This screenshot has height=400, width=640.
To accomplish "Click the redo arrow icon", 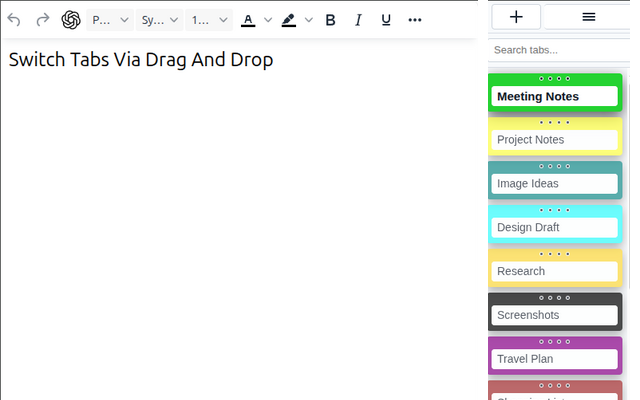I will tap(42, 20).
